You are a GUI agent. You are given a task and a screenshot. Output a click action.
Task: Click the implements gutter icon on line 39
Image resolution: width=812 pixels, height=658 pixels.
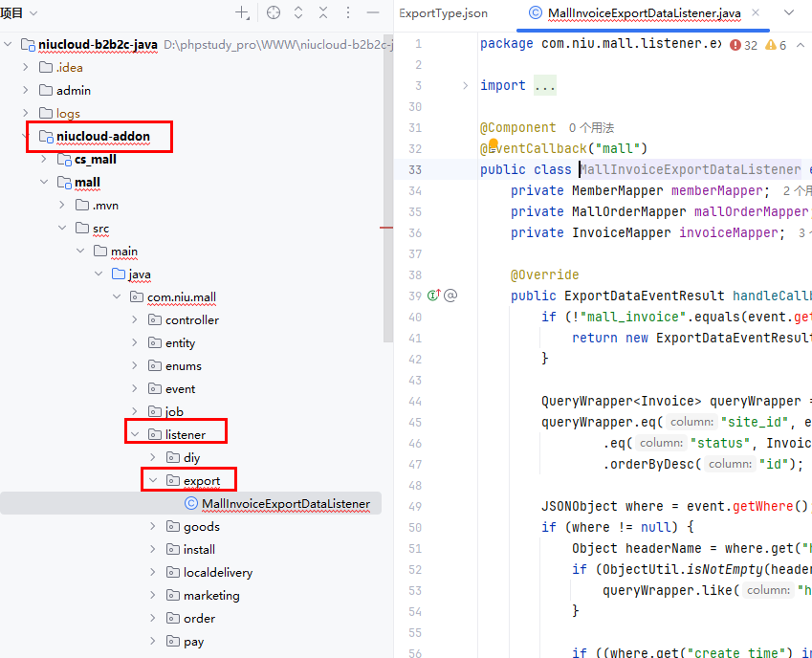[x=433, y=296]
